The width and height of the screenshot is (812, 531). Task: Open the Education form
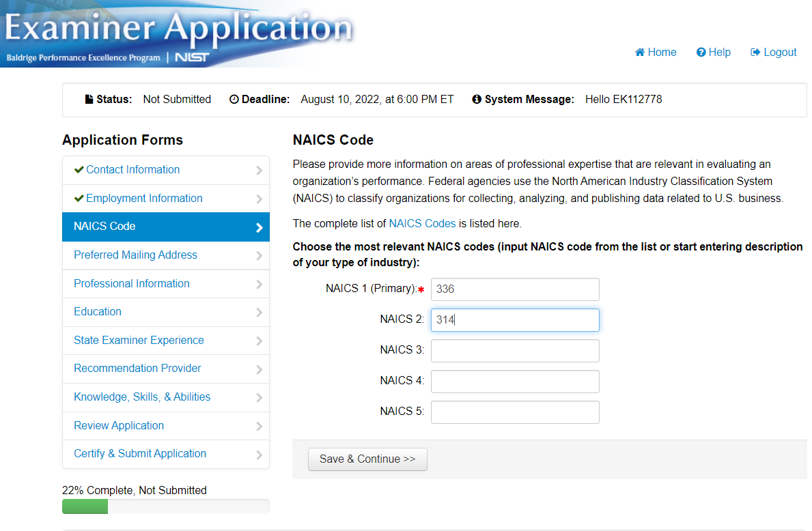pos(166,311)
